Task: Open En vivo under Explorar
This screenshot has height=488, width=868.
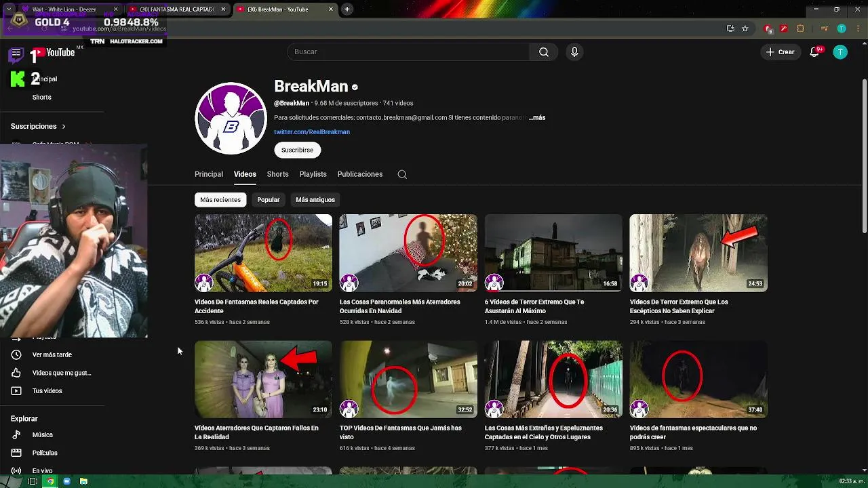Action: pos(42,470)
